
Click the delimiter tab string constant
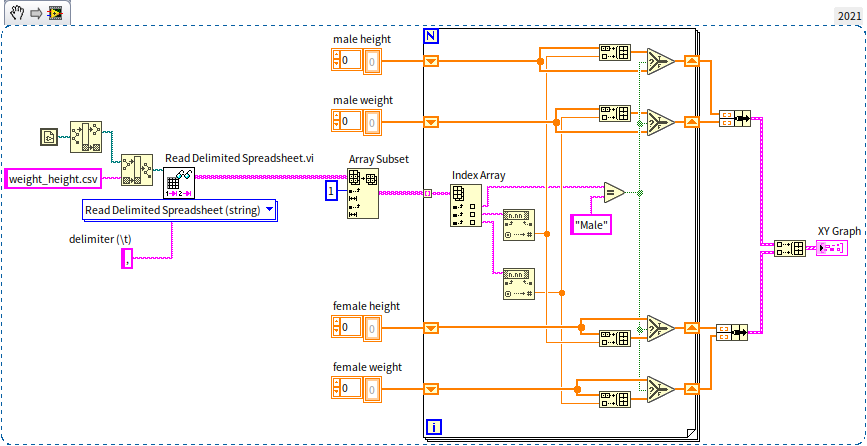point(127,259)
